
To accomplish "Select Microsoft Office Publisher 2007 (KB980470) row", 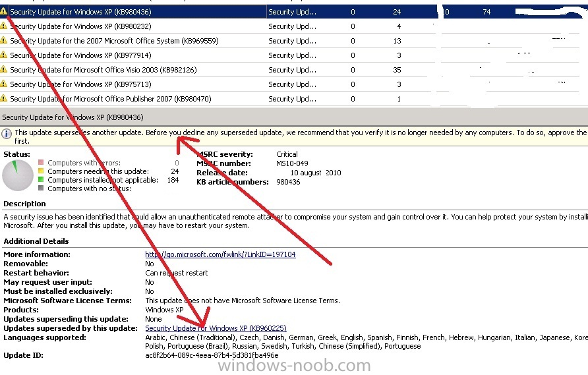I will pos(294,99).
